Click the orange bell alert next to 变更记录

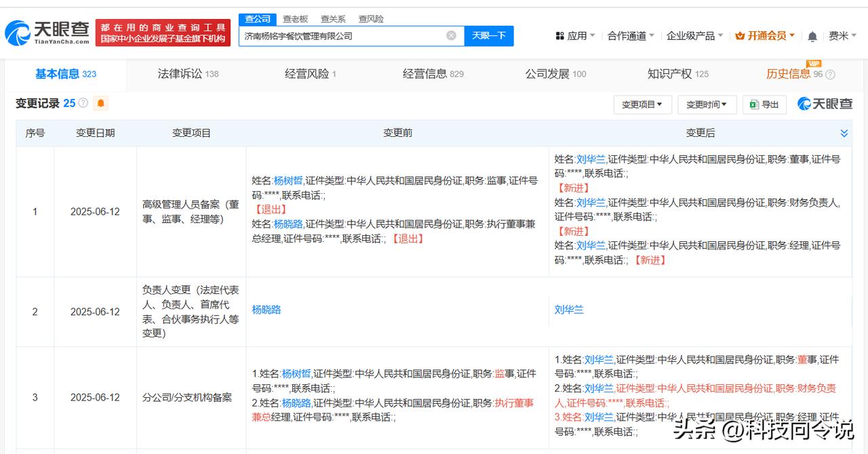pos(101,103)
